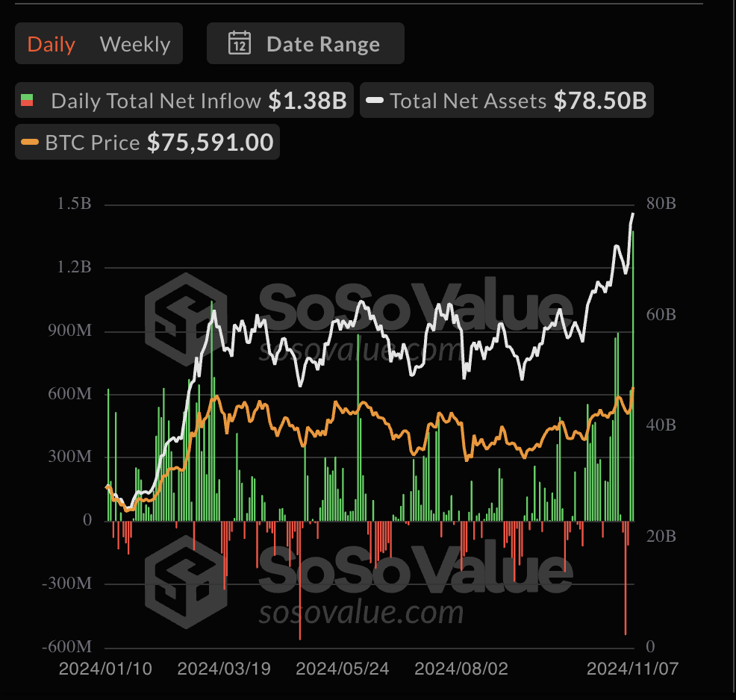Click the peak of the white net assets line

(633, 214)
